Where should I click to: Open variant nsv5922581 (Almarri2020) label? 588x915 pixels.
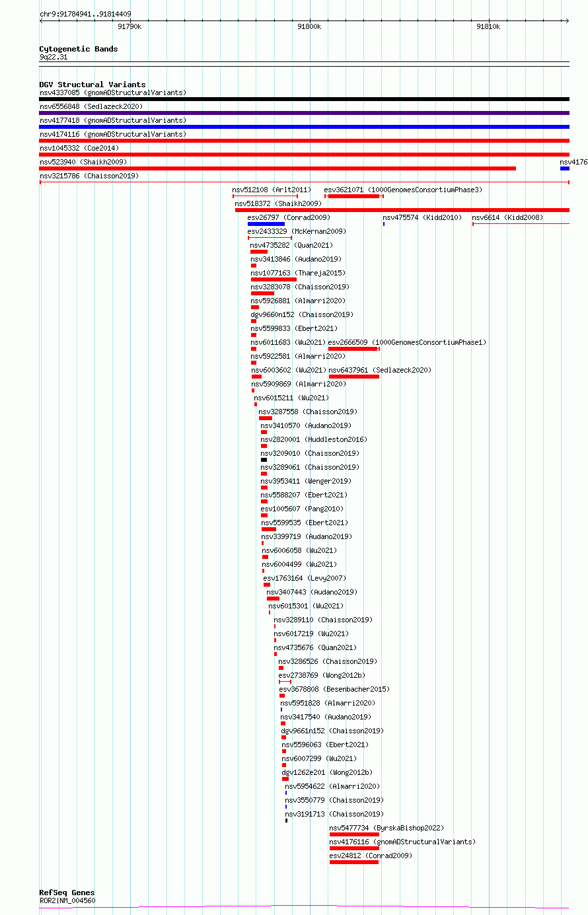pyautogui.click(x=299, y=356)
